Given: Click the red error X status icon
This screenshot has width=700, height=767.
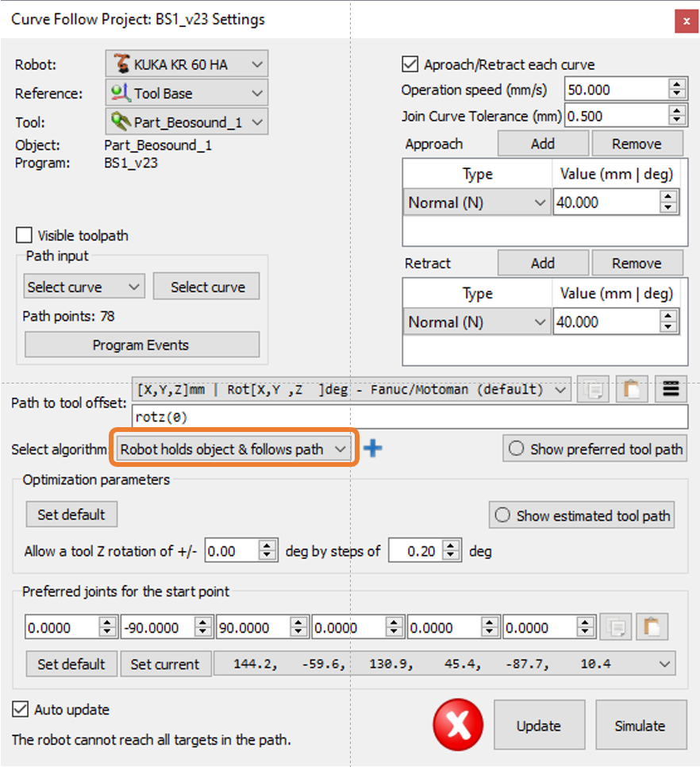Looking at the screenshot, I should point(458,725).
